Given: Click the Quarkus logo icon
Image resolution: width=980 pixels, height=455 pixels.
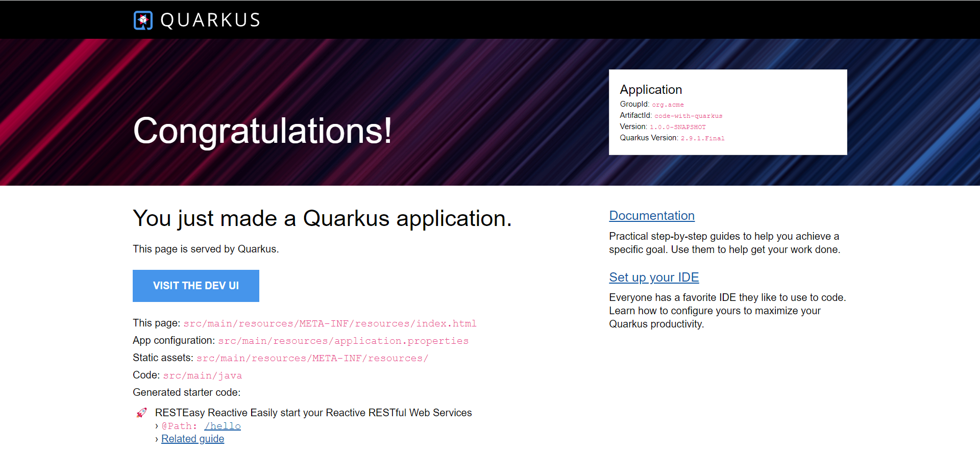Looking at the screenshot, I should pos(143,20).
